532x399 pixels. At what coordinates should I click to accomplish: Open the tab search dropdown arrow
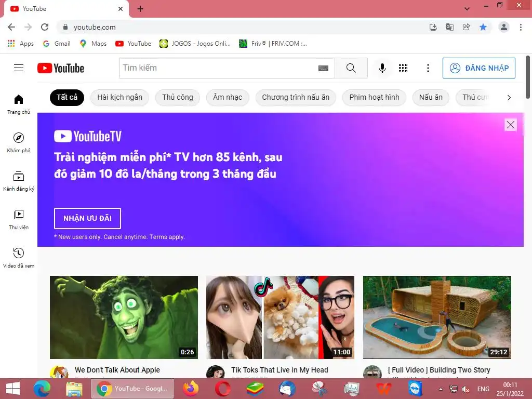[x=467, y=9]
